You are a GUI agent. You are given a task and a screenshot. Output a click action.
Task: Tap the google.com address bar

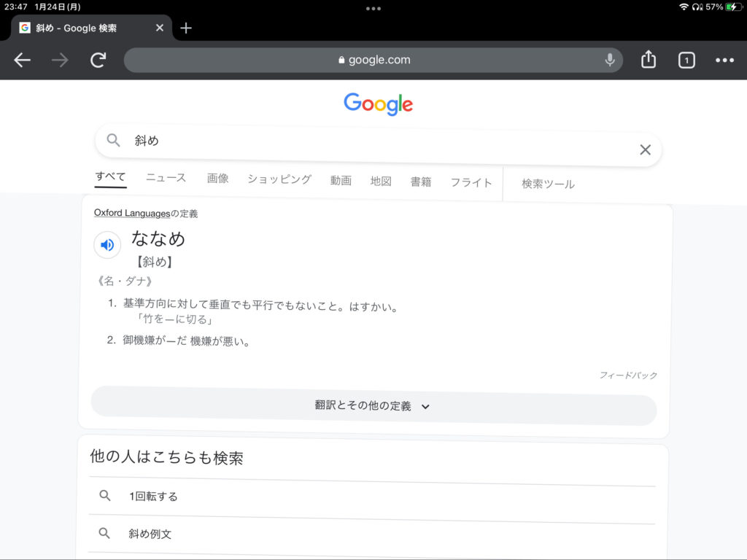(373, 61)
